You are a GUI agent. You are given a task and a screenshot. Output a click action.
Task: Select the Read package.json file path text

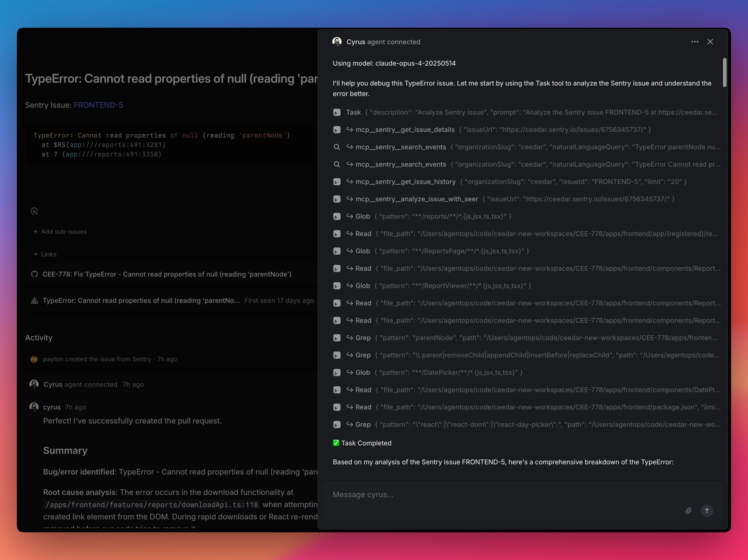tap(548, 408)
